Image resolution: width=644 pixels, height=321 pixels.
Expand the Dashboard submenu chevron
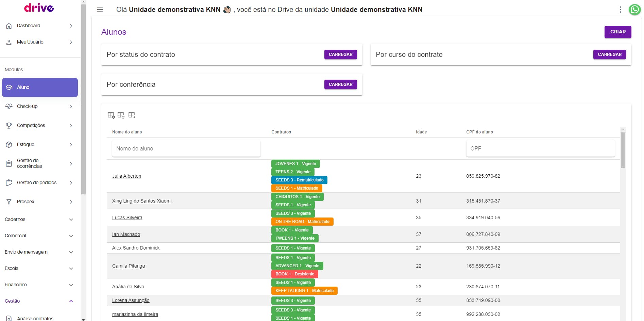point(71,26)
